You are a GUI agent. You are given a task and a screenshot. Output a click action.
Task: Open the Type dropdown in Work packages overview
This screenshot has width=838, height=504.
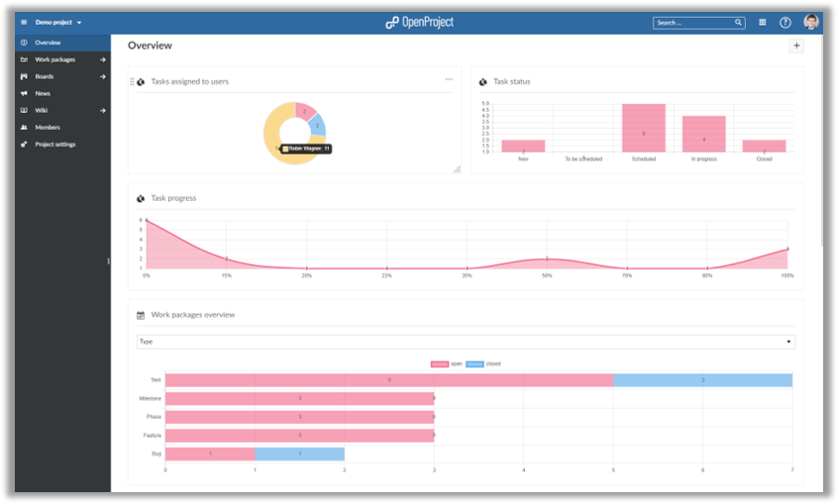click(466, 342)
